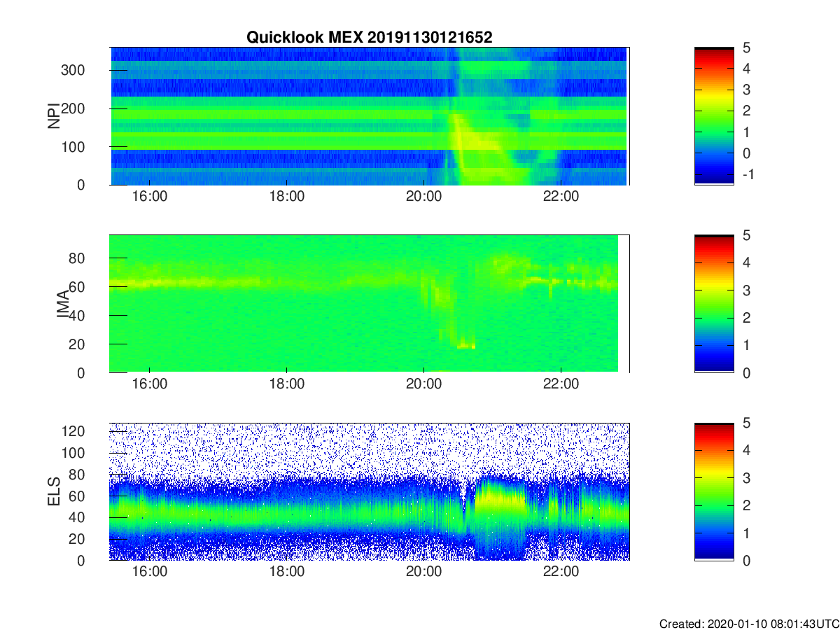Click the 4 label on the ELS colorbar
Image resolution: width=840 pixels, height=630 pixels.
pos(746,451)
